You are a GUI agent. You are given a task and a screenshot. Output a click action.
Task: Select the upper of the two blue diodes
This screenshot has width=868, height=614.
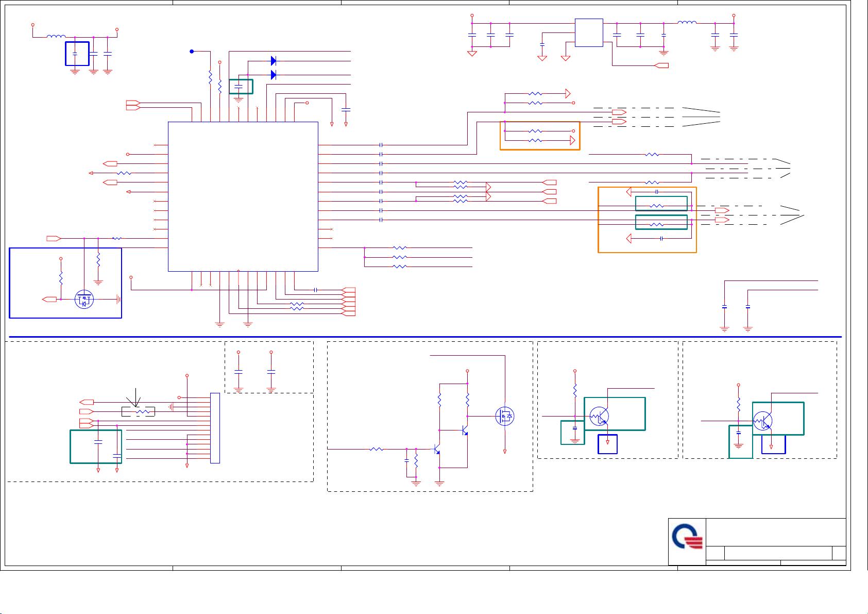click(274, 61)
